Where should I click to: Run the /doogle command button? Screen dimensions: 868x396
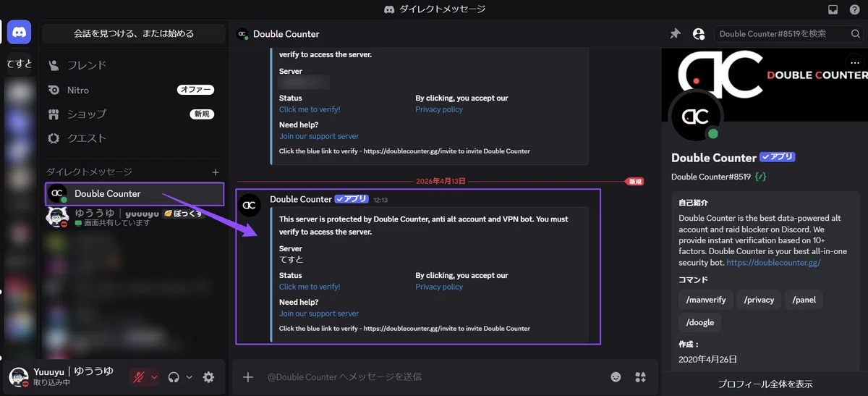pyautogui.click(x=700, y=323)
